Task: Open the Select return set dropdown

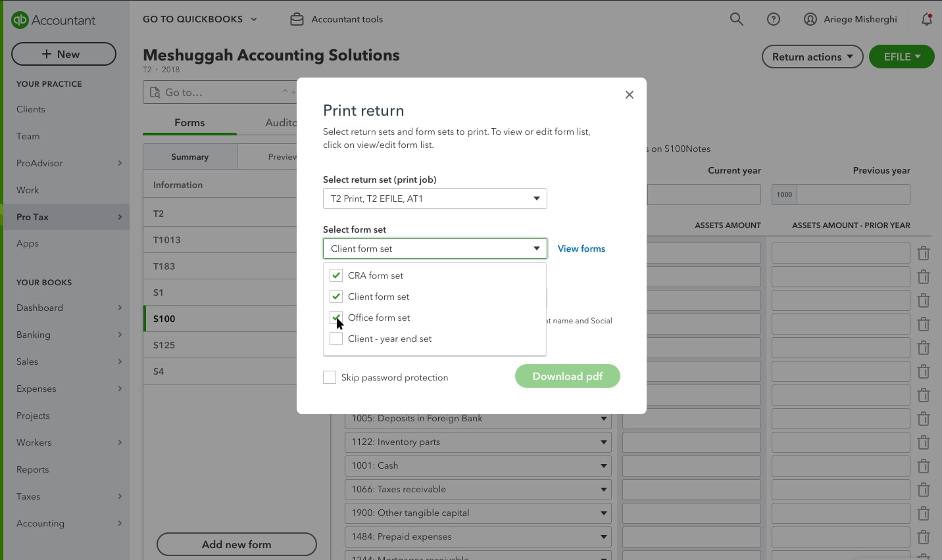Action: point(435,198)
